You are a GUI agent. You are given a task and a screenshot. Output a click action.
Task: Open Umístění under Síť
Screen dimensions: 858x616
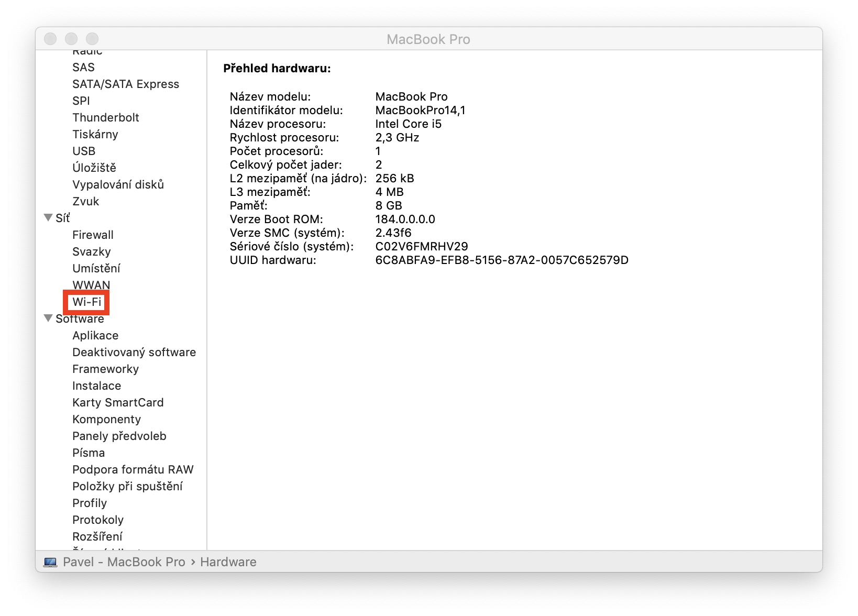[96, 268]
